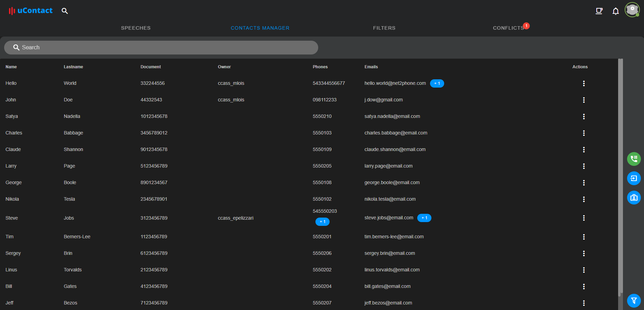644x310 pixels.
Task: Select document 7123456789
Action: pos(154,303)
